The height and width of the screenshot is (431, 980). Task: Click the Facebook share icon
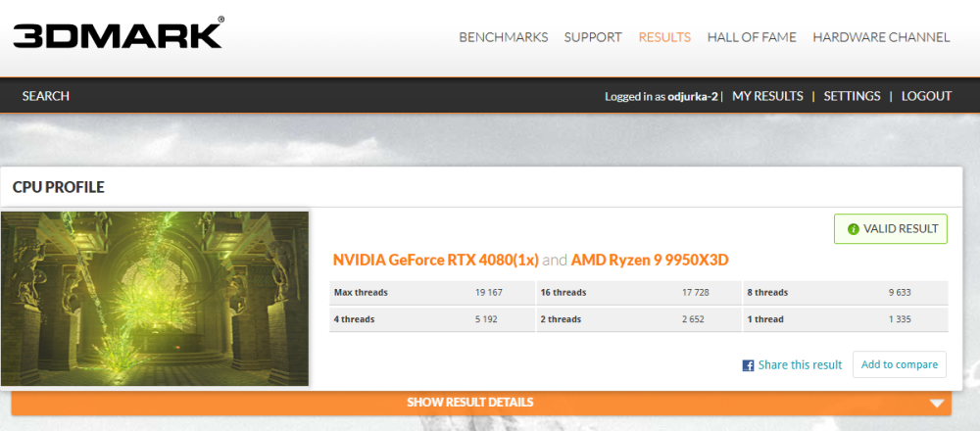pos(748,366)
